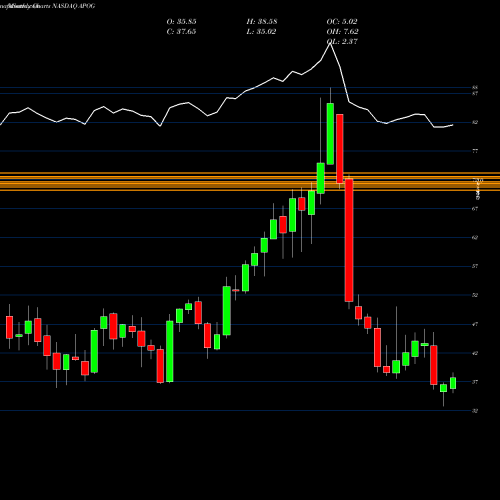Select the high value H: 38.58

262,22
